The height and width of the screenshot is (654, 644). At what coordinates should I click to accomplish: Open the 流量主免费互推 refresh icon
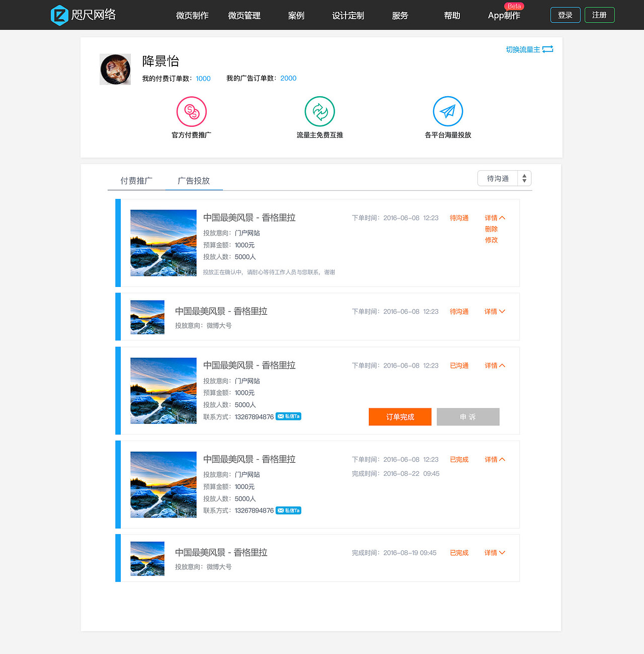point(320,111)
